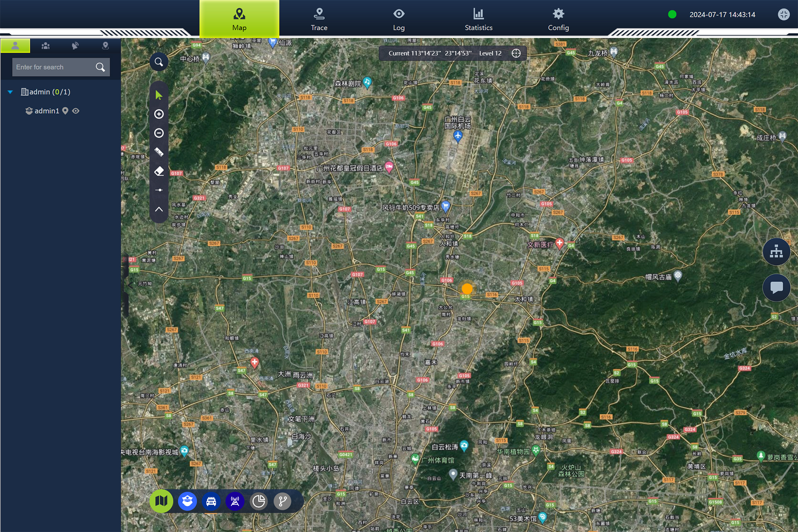The height and width of the screenshot is (532, 798).
Task: Collapse the map toolbar with up chevron
Action: point(159,209)
